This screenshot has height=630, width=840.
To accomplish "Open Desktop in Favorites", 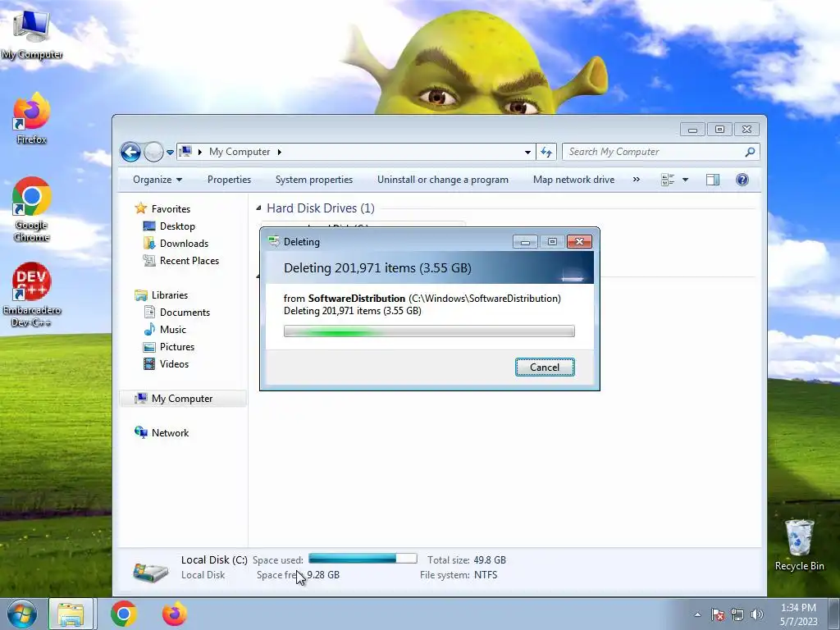I will 169,226.
